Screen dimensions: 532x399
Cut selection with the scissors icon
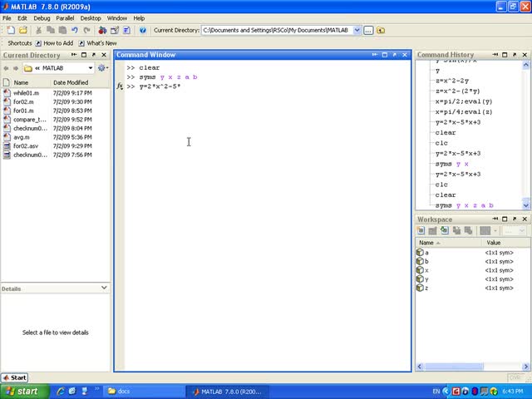click(x=38, y=30)
